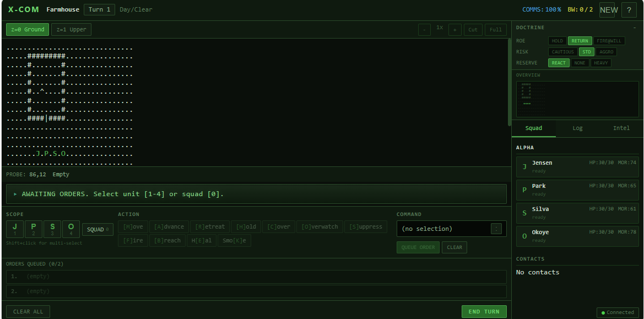Click the Cut view button
The height and width of the screenshot is (319, 644).
(473, 30)
